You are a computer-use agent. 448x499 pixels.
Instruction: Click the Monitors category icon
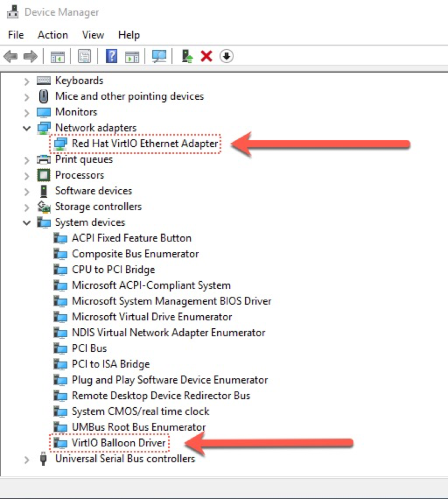[44, 112]
